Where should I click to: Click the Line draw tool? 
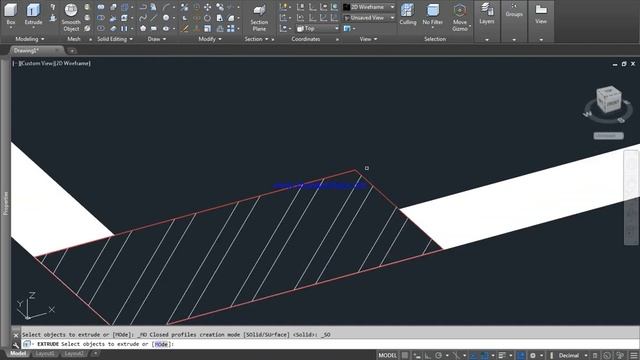[x=153, y=18]
